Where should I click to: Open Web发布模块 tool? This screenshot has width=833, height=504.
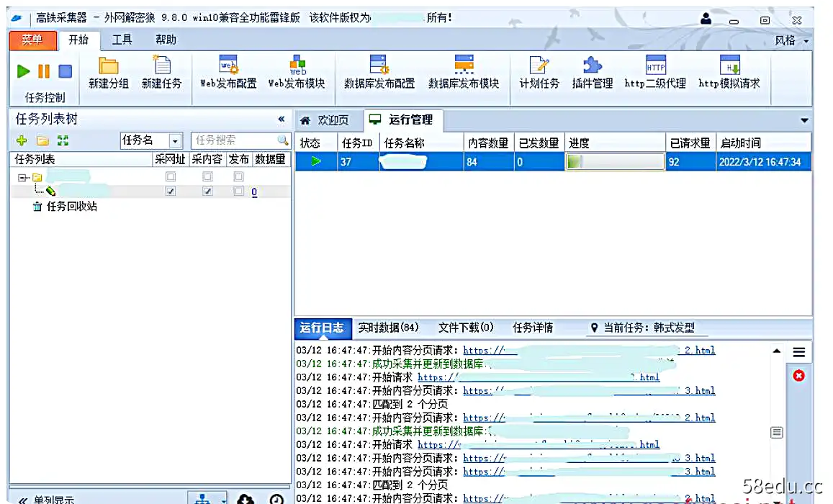pos(297,73)
